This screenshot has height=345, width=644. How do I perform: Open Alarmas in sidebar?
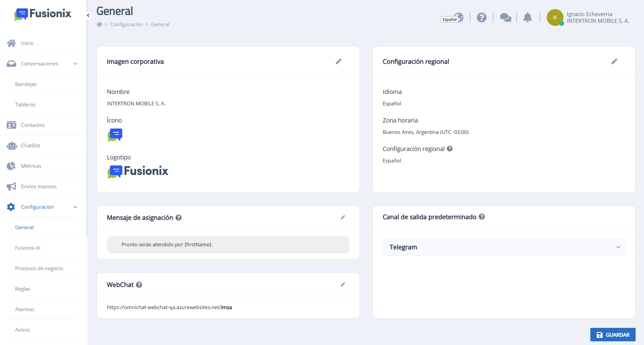click(x=24, y=309)
